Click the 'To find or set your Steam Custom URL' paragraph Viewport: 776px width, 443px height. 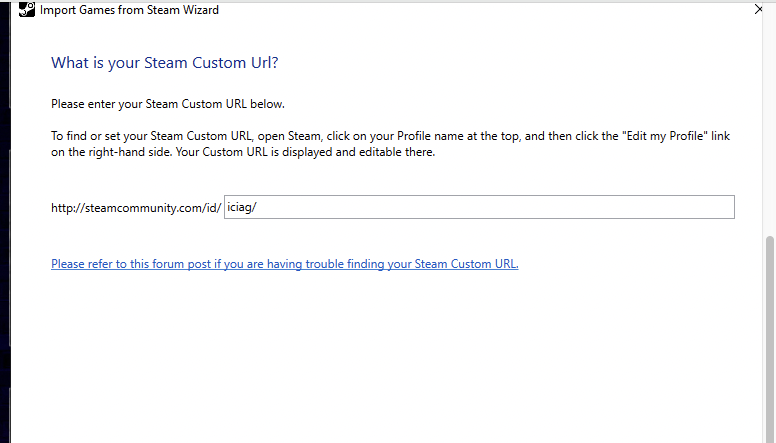pyautogui.click(x=390, y=144)
